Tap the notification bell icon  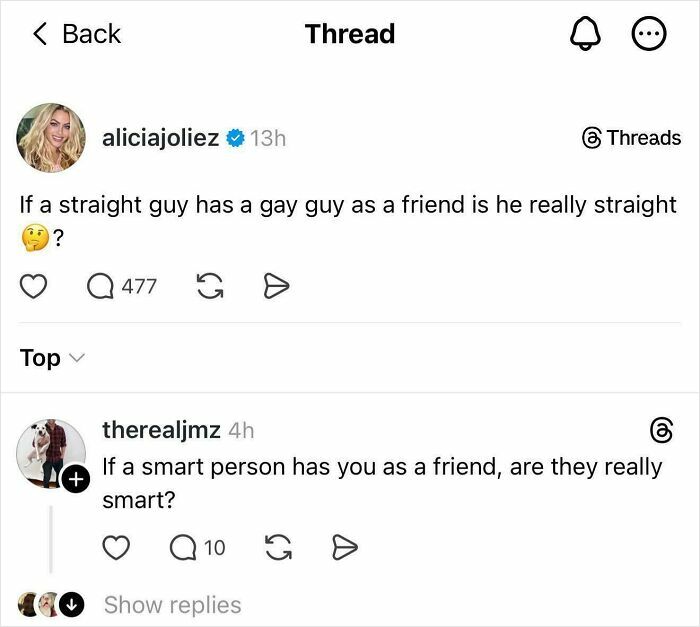(585, 35)
